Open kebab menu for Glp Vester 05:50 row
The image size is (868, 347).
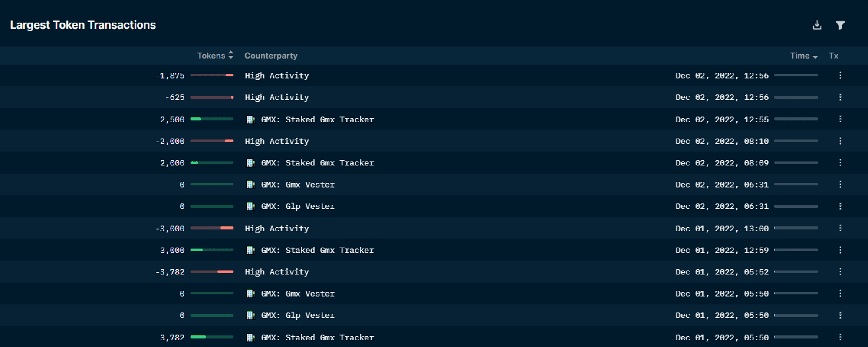pyautogui.click(x=840, y=315)
